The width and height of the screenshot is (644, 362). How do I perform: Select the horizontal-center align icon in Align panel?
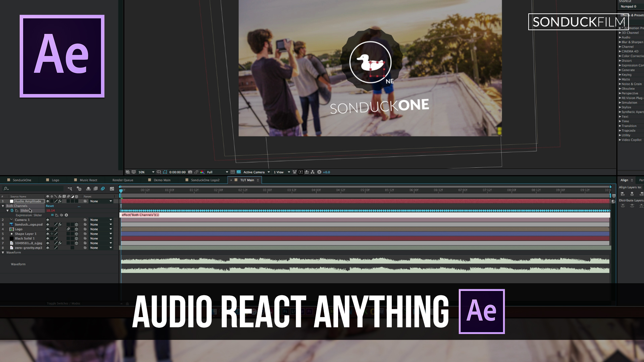[632, 194]
